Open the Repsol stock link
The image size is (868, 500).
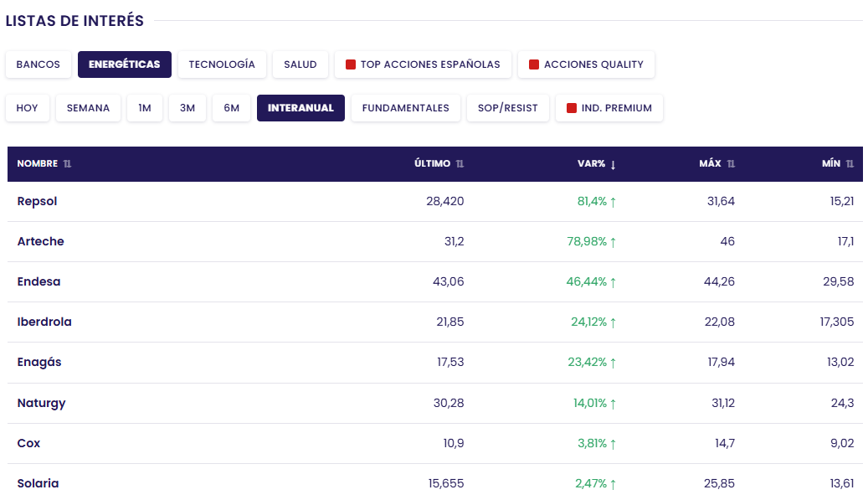coord(37,202)
